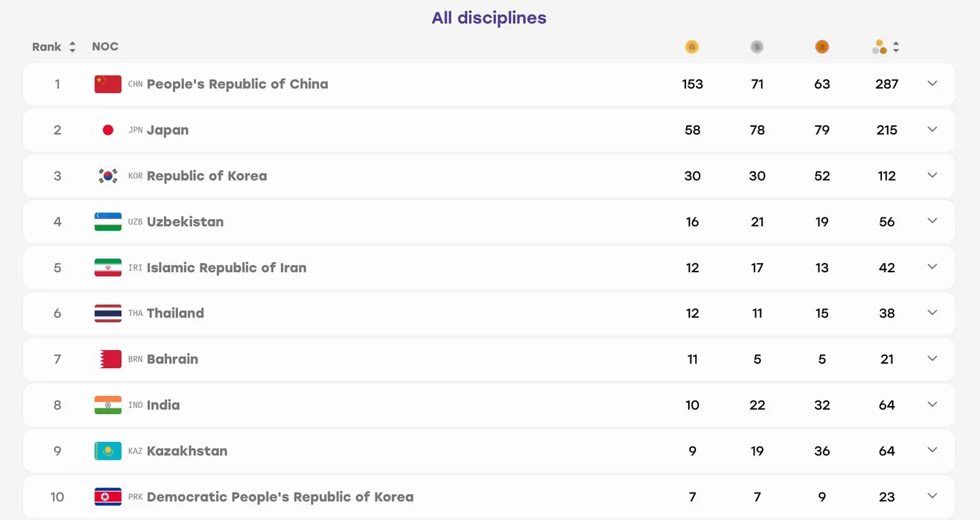Image resolution: width=980 pixels, height=520 pixels.
Task: Open Uzbekistan country link
Action: click(x=185, y=222)
